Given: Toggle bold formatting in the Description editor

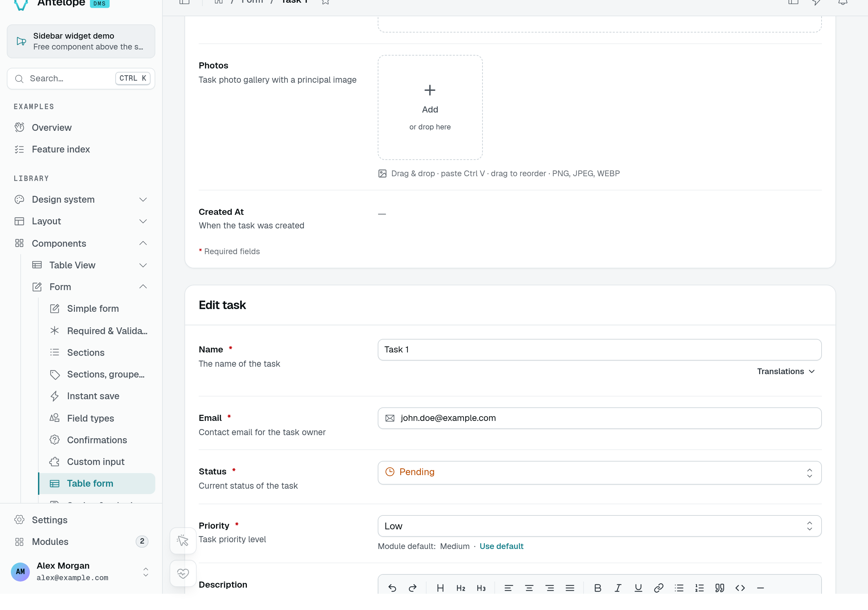Looking at the screenshot, I should click(x=597, y=588).
